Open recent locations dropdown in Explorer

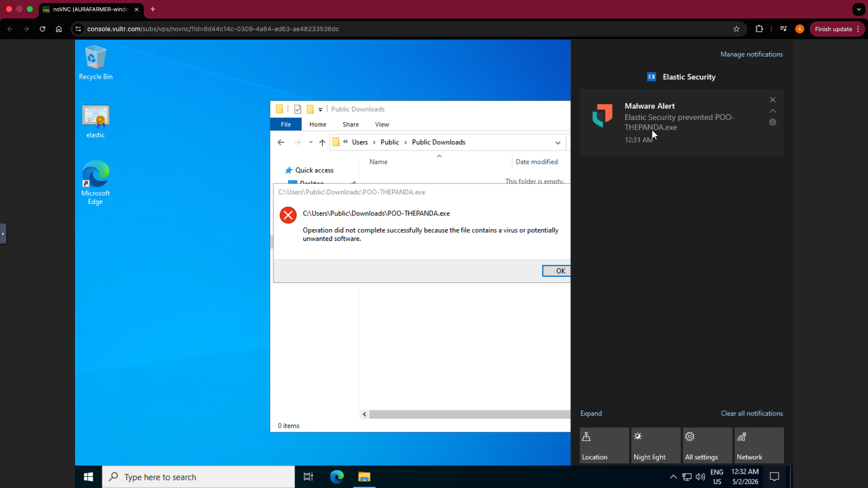click(x=311, y=142)
